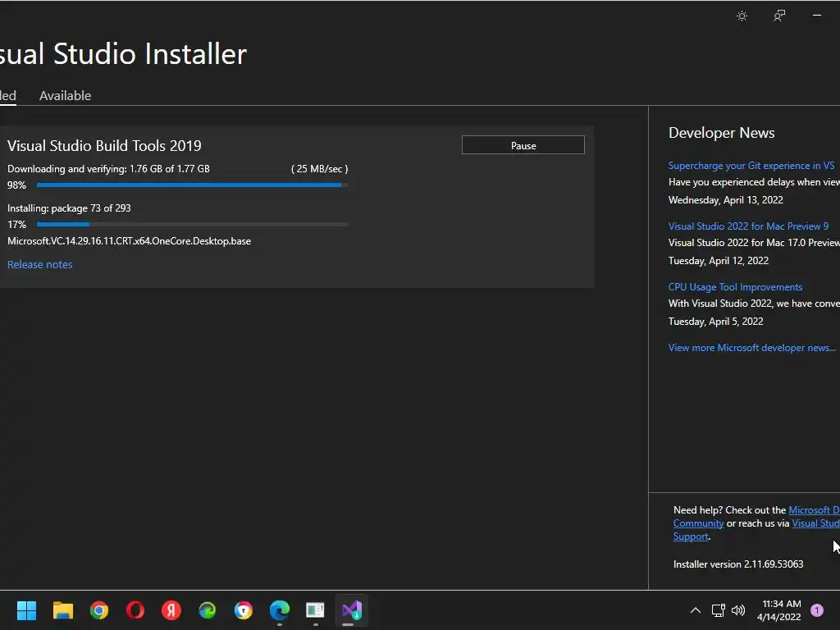Open the feedback icon in the title bar
Image resolution: width=840 pixels, height=630 pixels.
(779, 16)
